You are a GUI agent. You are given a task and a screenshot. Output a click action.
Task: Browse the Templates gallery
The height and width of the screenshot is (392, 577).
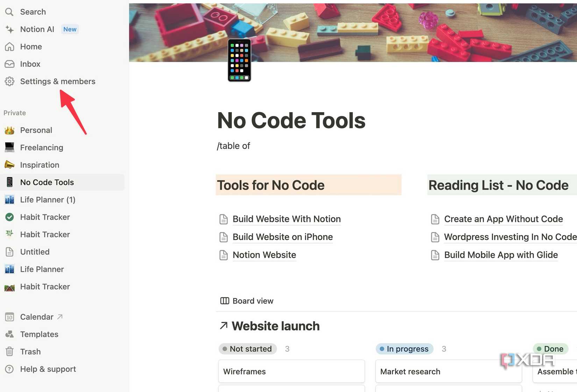39,334
